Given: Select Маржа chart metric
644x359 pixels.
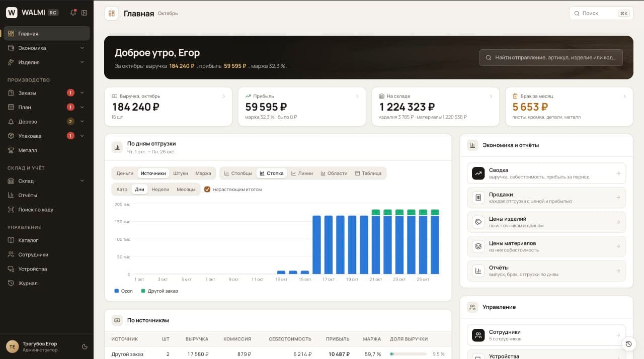Looking at the screenshot, I should pyautogui.click(x=203, y=173).
